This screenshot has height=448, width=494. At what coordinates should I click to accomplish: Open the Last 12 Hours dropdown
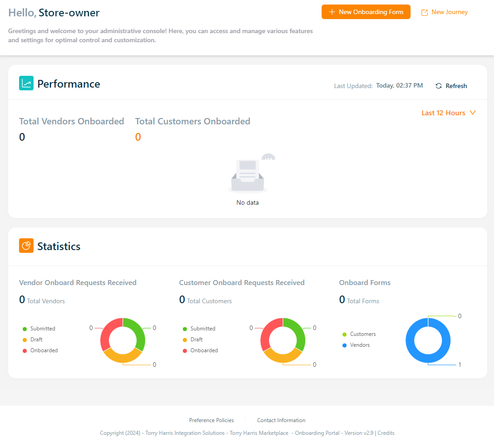(x=443, y=113)
